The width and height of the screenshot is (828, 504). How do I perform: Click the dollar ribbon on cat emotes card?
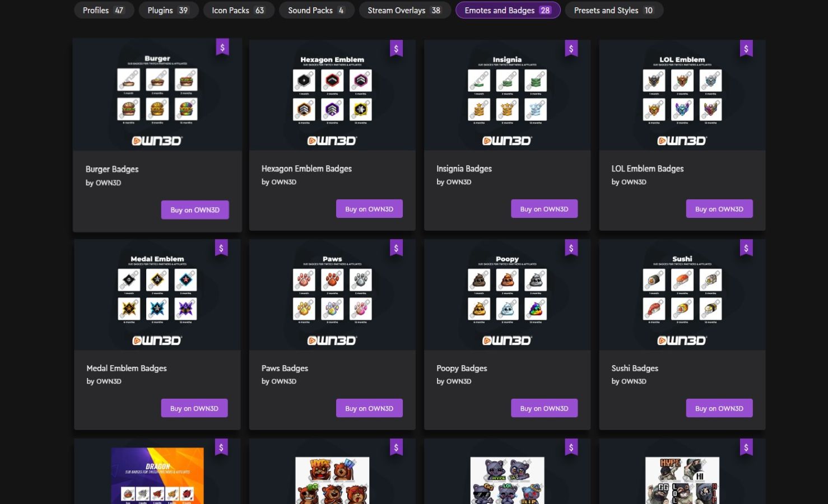571,447
